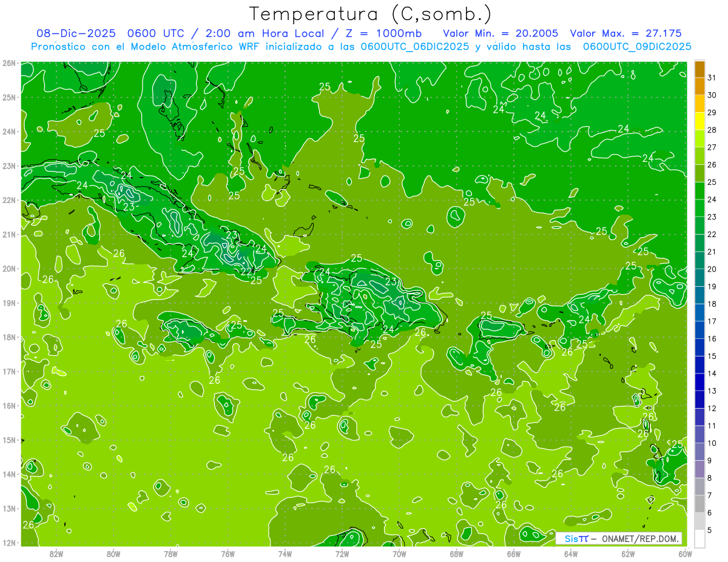728x562 pixels.
Task: Click the longitude label "80W"
Action: (113, 554)
